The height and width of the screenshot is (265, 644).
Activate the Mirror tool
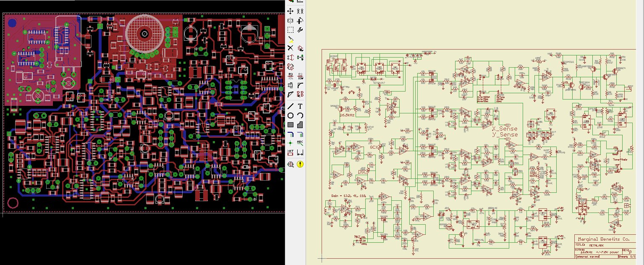[291, 21]
